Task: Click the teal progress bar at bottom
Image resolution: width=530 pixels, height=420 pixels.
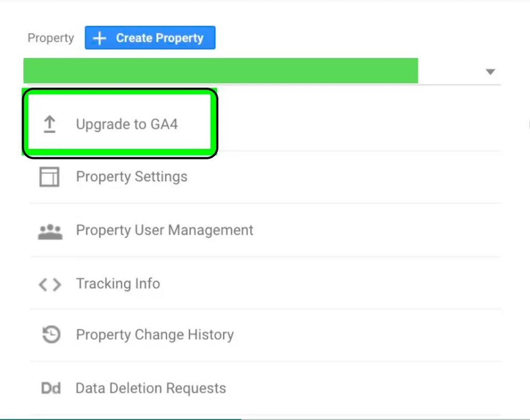Action: (121, 419)
